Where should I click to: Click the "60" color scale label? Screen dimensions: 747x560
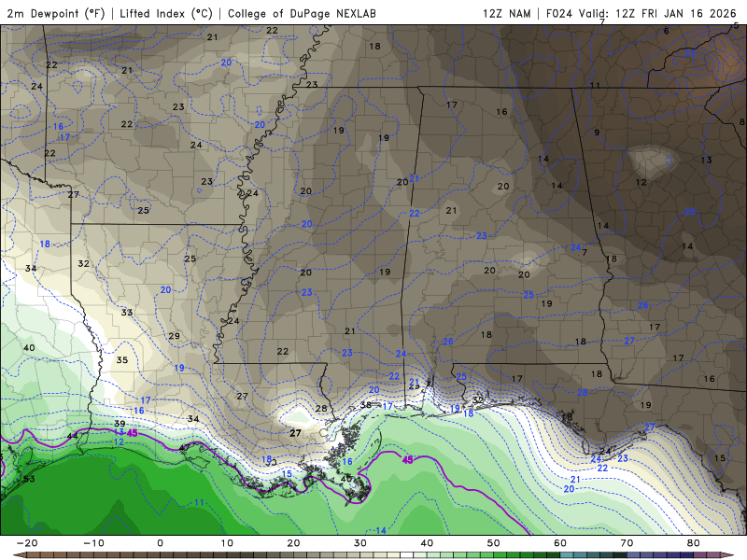(560, 543)
